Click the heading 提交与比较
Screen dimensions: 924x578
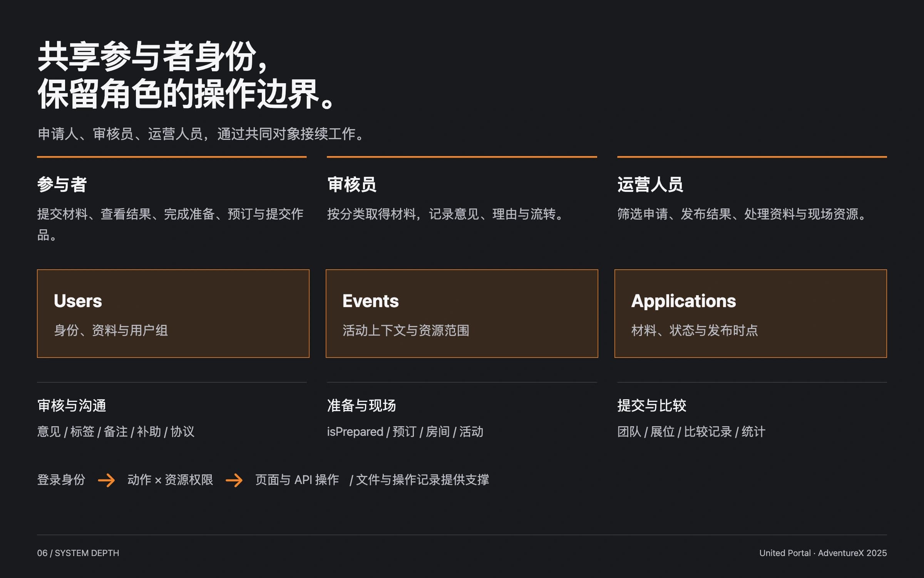(652, 405)
